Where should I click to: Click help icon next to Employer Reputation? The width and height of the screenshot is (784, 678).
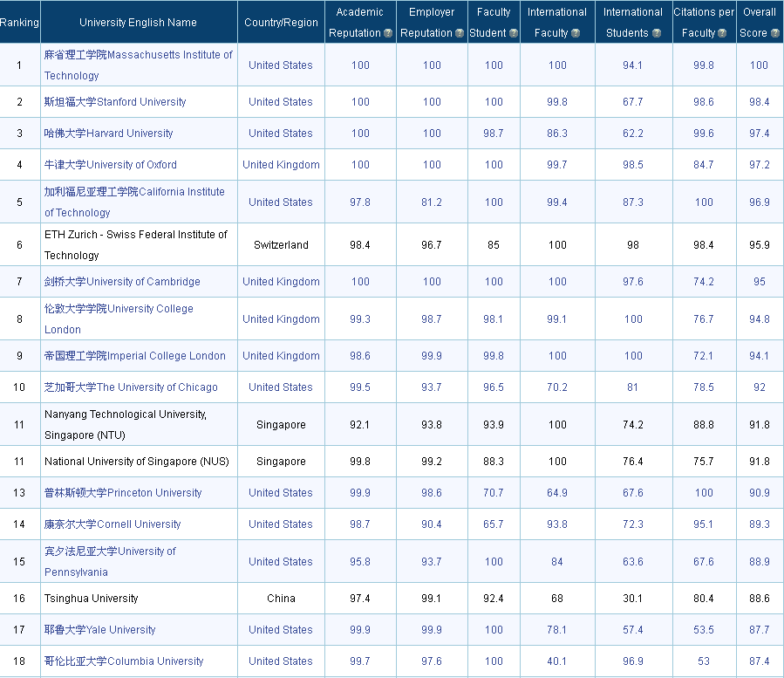(460, 33)
